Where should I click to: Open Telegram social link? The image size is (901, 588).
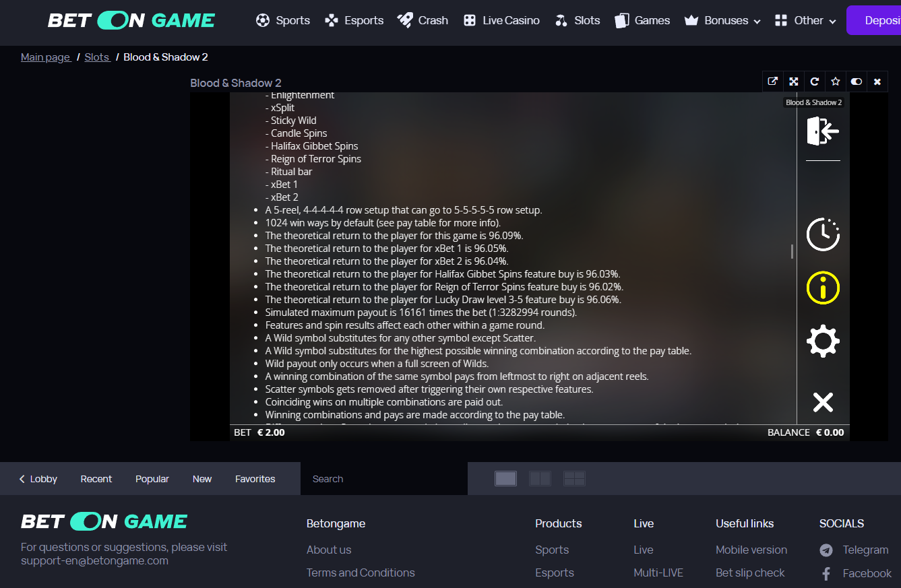(866, 550)
